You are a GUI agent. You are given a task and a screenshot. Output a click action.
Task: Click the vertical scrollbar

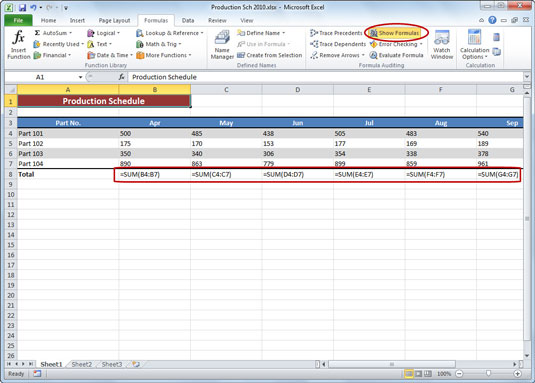click(x=527, y=218)
